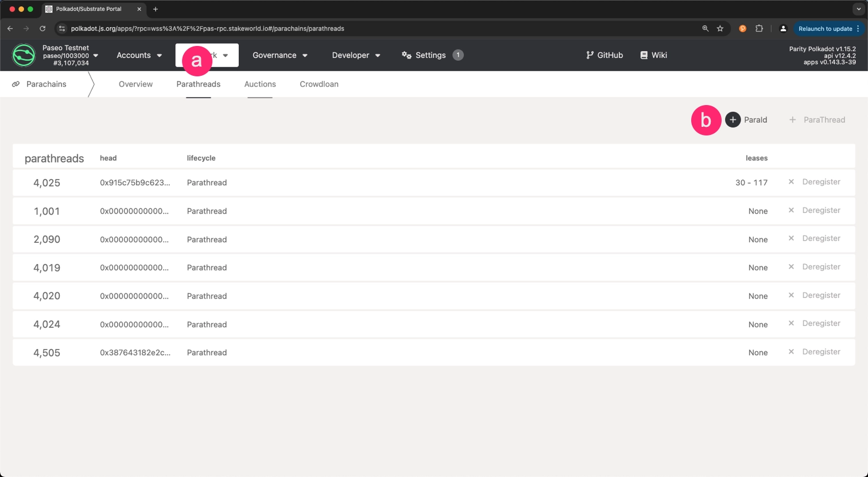Open the GitHub link in the header

click(604, 55)
